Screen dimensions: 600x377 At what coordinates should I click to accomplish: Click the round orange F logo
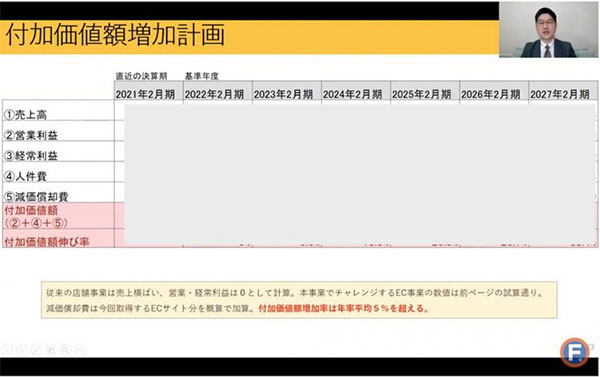575,352
